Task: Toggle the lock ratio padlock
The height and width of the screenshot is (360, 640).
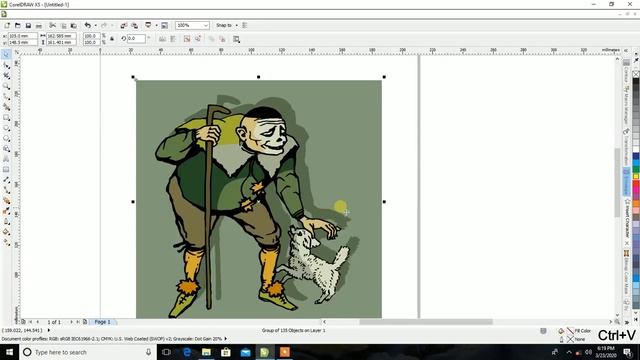Action: (112, 39)
